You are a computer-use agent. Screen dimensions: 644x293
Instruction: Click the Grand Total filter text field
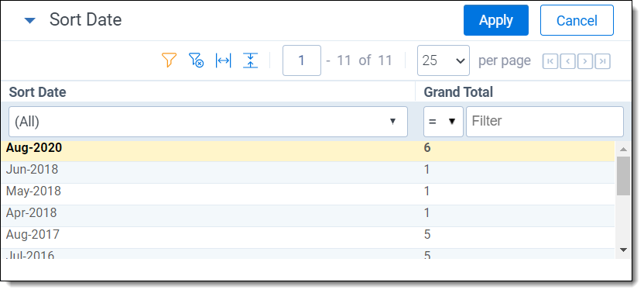pos(545,122)
